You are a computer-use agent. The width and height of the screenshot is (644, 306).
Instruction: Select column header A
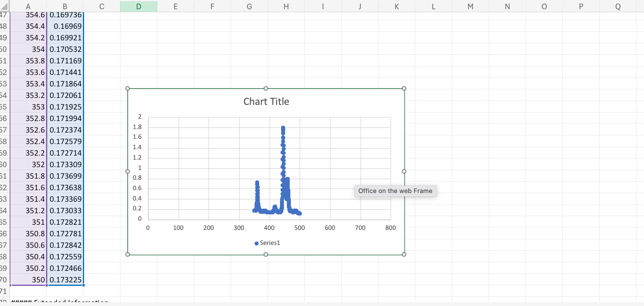click(x=28, y=6)
